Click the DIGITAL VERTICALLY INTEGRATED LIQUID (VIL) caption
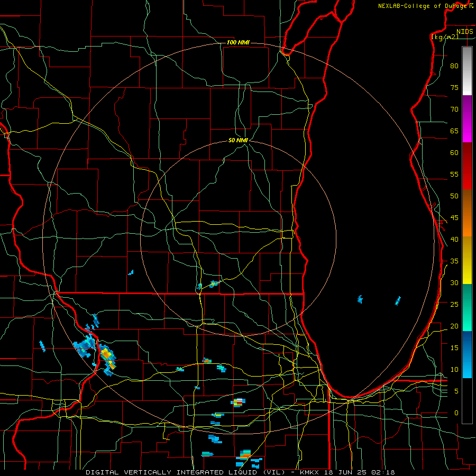The image size is (476, 476). 186,472
